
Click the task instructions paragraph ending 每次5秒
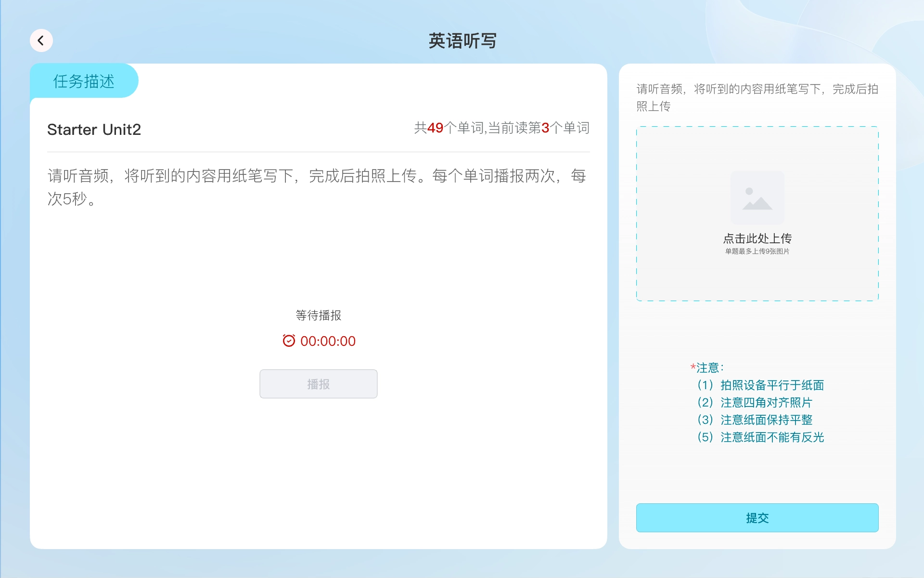tap(317, 187)
